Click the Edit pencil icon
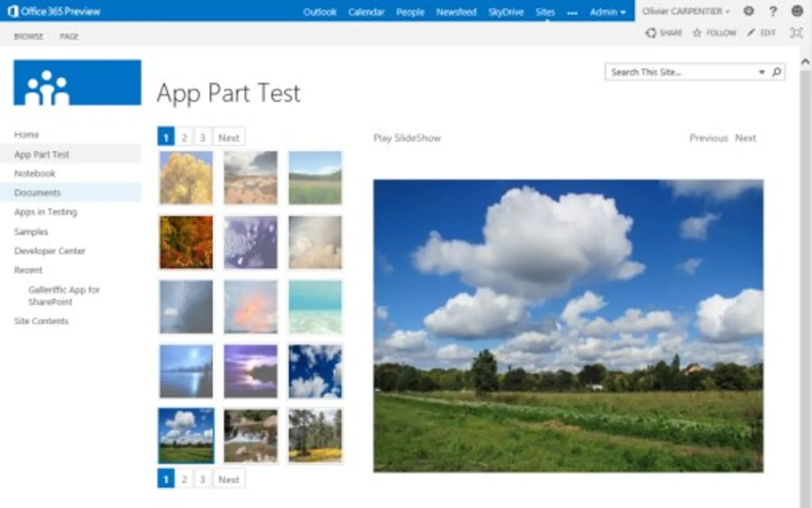 tap(751, 33)
